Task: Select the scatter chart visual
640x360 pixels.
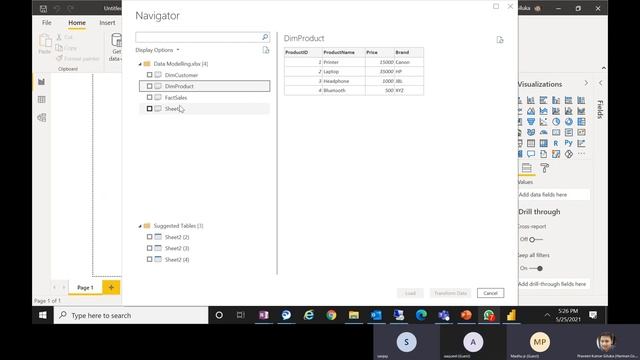Action: [x=543, y=122]
